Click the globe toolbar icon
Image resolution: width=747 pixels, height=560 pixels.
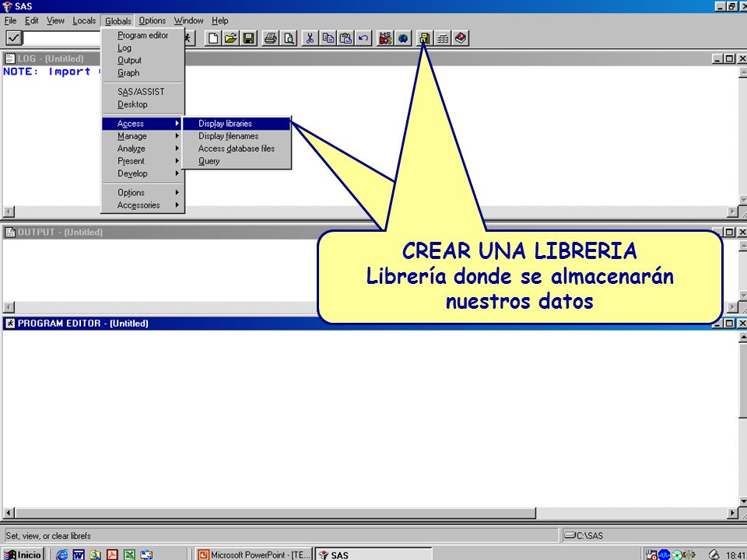coord(403,38)
